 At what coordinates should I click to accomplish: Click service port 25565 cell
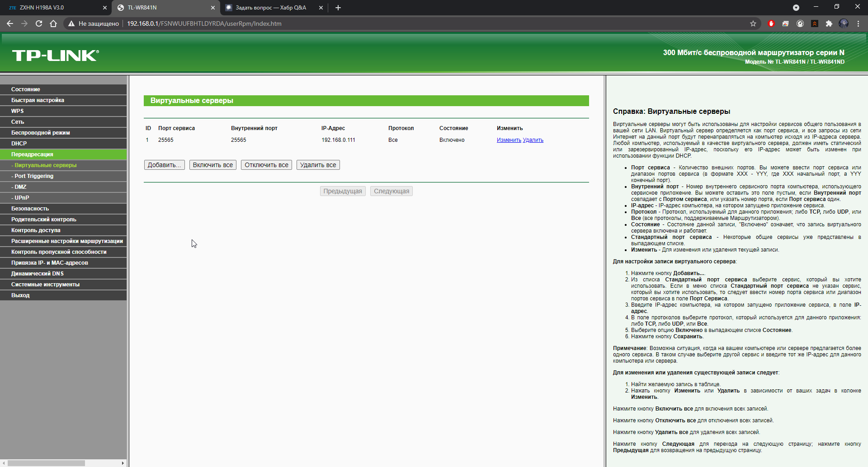166,140
